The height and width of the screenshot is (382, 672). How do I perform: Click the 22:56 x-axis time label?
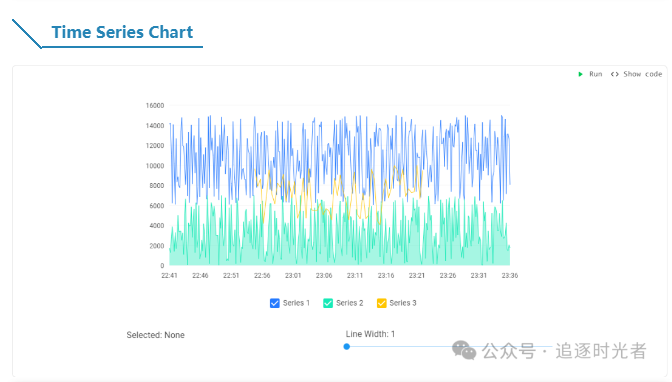coord(262,276)
